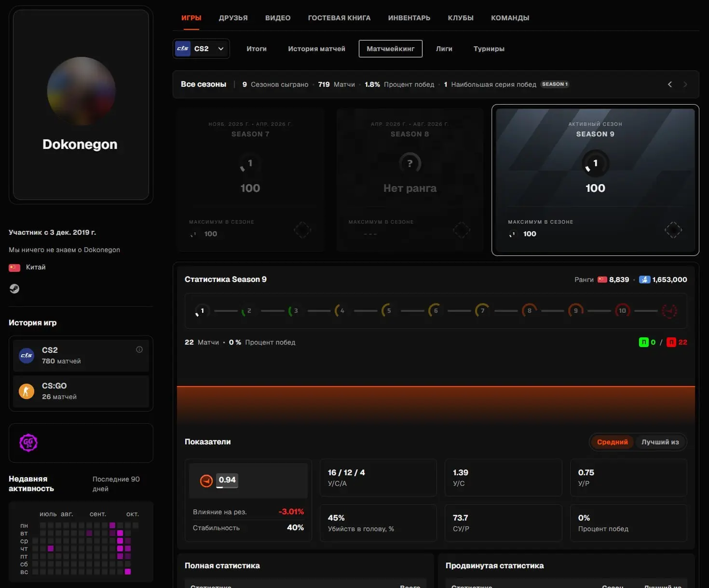Click the level 10 rank badge
Image resolution: width=709 pixels, height=588 pixels.
(622, 311)
